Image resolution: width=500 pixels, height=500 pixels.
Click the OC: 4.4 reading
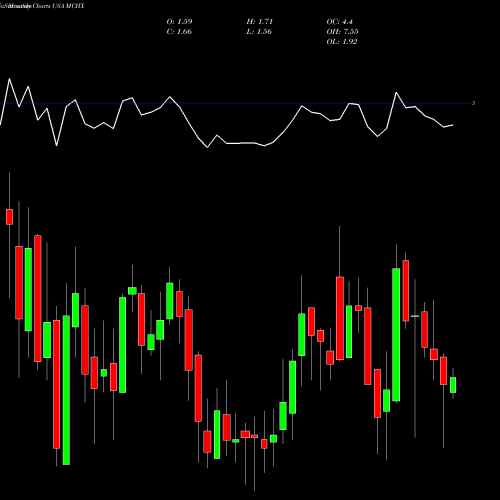[x=339, y=22]
